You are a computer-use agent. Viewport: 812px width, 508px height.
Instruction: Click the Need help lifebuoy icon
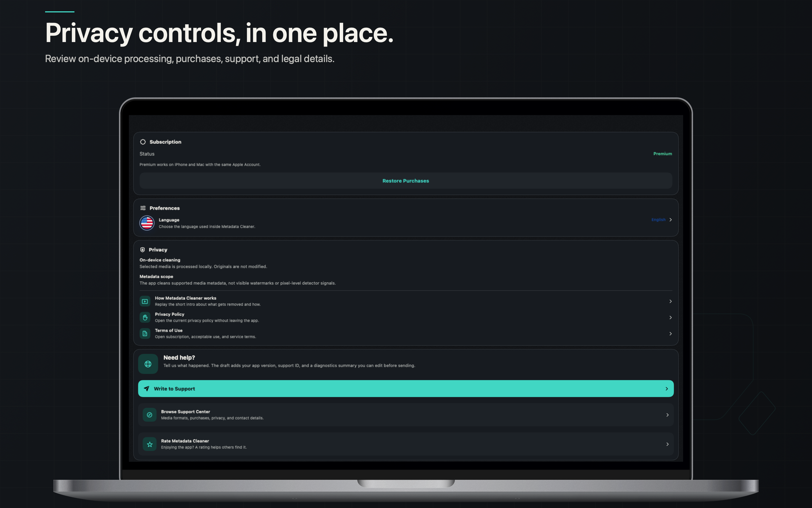[148, 364]
